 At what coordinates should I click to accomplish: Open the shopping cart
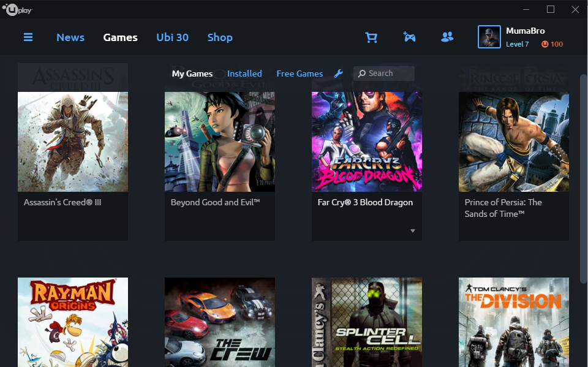(x=371, y=37)
